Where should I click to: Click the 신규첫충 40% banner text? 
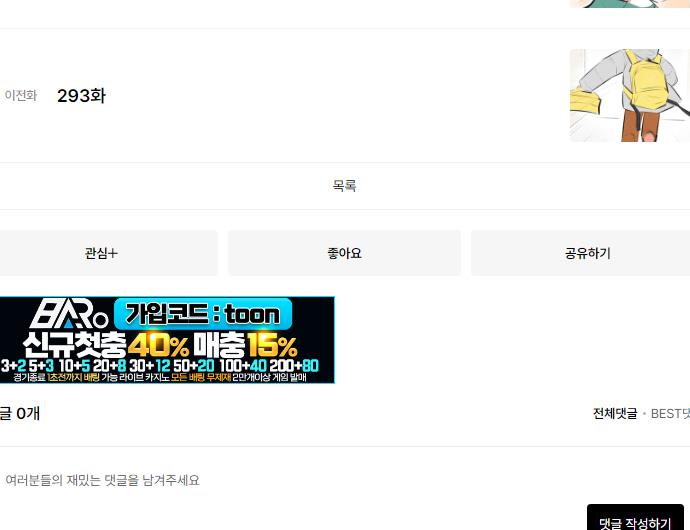click(106, 345)
